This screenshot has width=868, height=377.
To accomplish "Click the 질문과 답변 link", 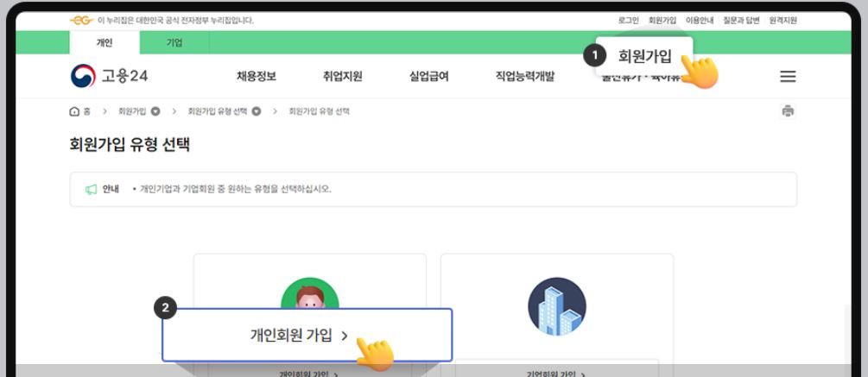I will pos(741,21).
